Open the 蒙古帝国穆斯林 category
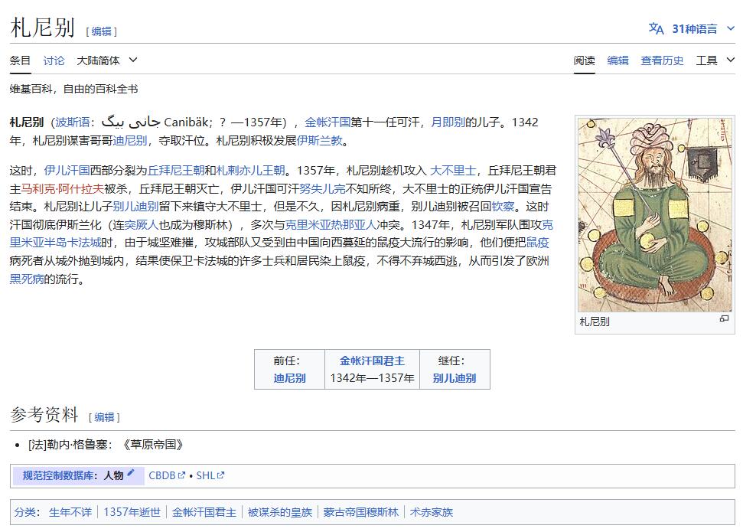Image resolution: width=756 pixels, height=532 pixels. pos(360,512)
